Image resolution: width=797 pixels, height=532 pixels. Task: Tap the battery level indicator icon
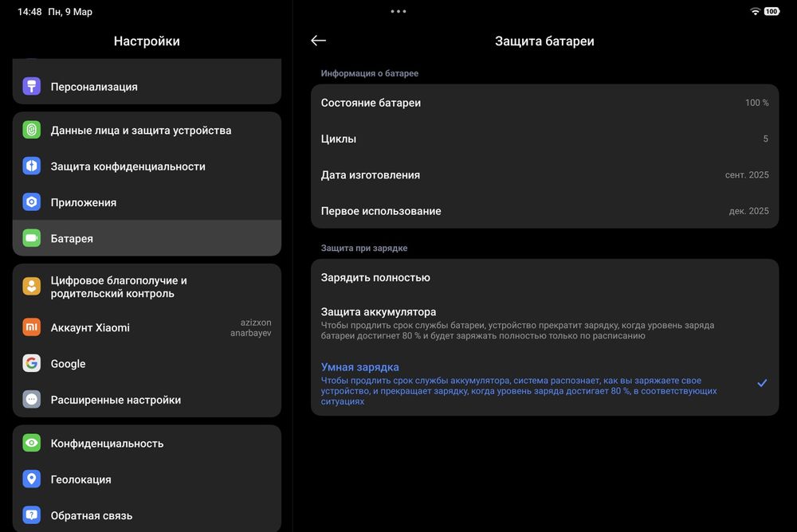(x=771, y=11)
